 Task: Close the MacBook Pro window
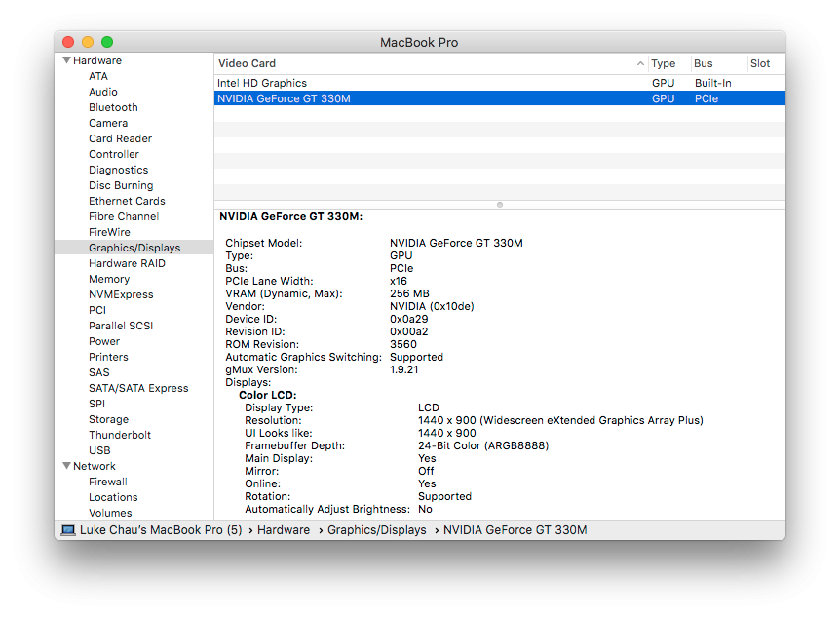(x=68, y=42)
